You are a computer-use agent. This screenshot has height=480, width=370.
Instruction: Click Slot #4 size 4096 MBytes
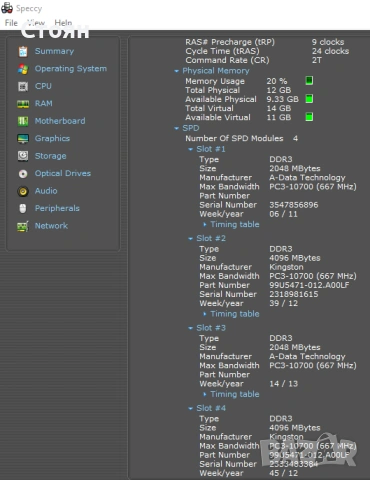tap(295, 428)
